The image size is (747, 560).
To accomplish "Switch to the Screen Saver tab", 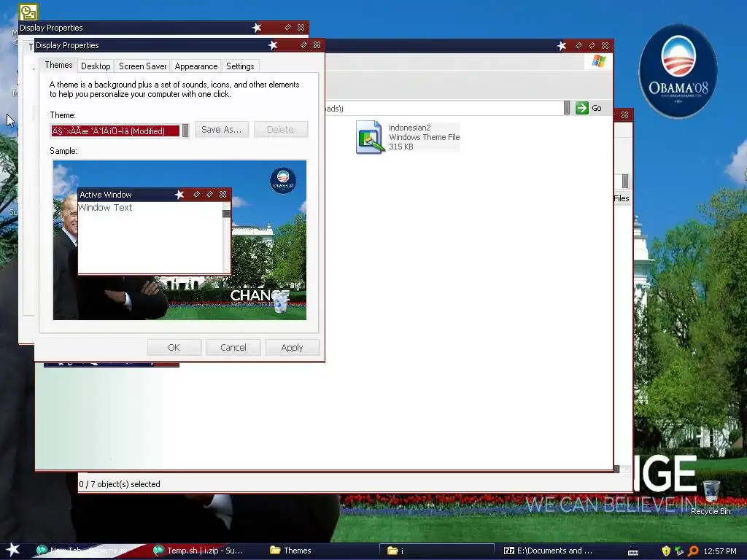I will click(142, 66).
